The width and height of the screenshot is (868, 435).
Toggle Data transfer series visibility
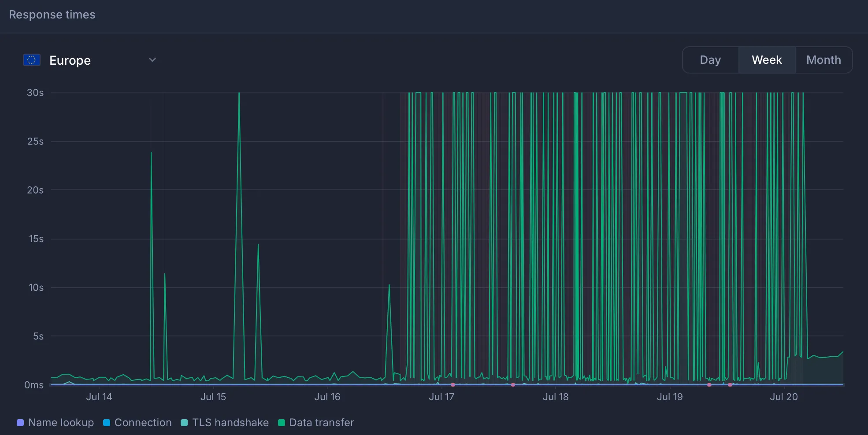[321, 423]
